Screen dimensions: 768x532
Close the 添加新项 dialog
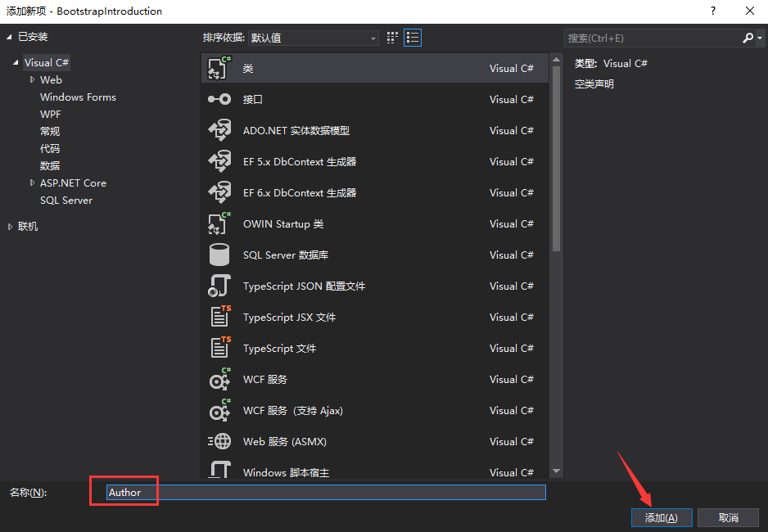coord(749,11)
